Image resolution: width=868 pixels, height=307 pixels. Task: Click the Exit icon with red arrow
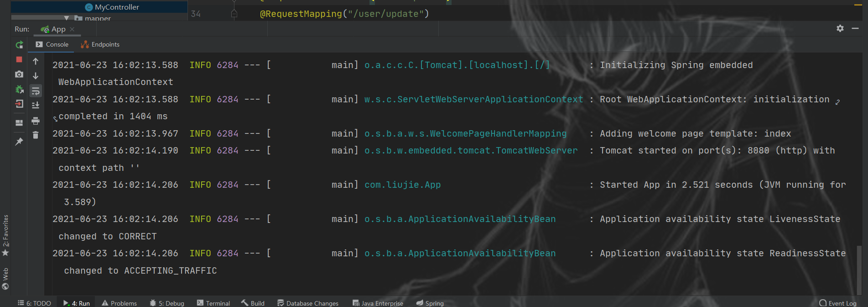tap(19, 104)
